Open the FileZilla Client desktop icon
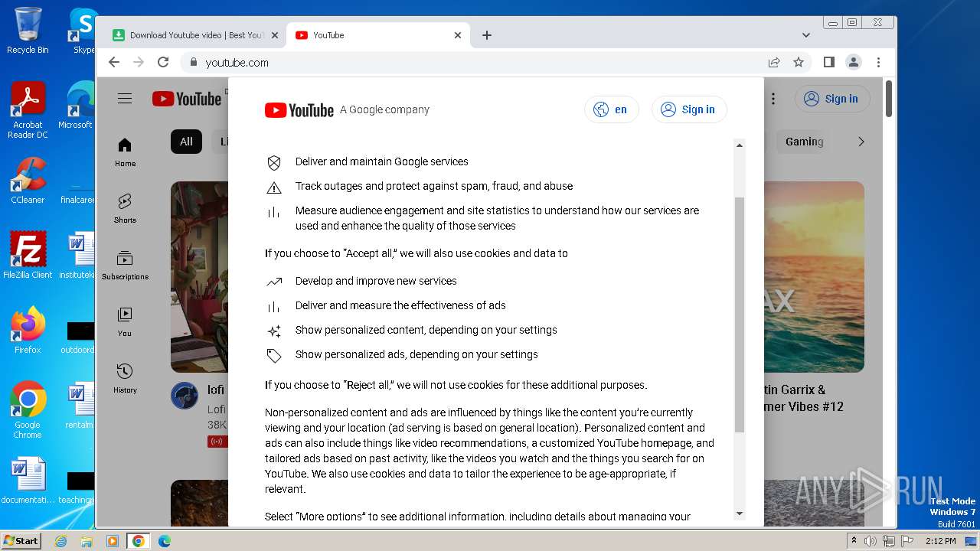The image size is (980, 551). tap(28, 256)
